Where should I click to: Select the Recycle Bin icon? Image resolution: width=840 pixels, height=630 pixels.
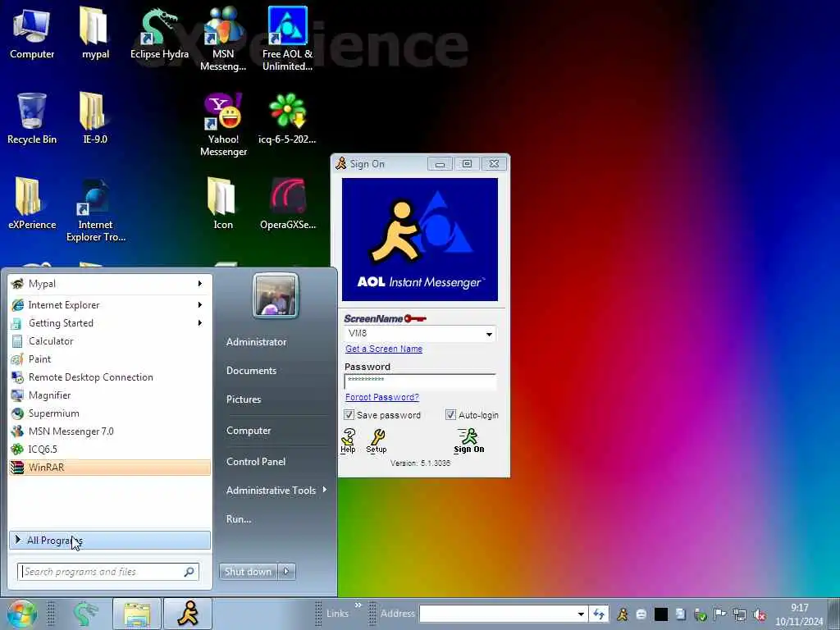(32, 119)
